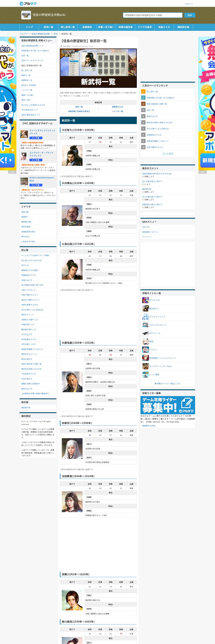Open rank 3 badge 政策の優先度
This screenshot has width=215, height=644.
point(143,104)
